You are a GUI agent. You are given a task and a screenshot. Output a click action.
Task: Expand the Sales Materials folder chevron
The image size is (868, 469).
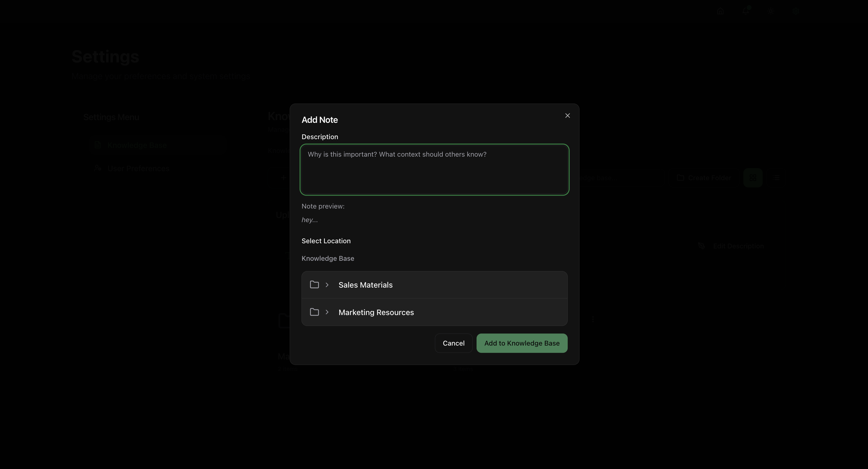click(327, 285)
